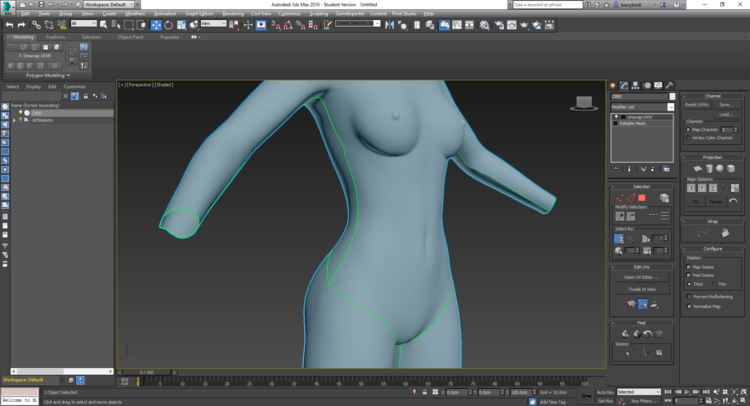Toggle the 3D Snaps magnet icon
750x406 pixels.
pos(276,25)
